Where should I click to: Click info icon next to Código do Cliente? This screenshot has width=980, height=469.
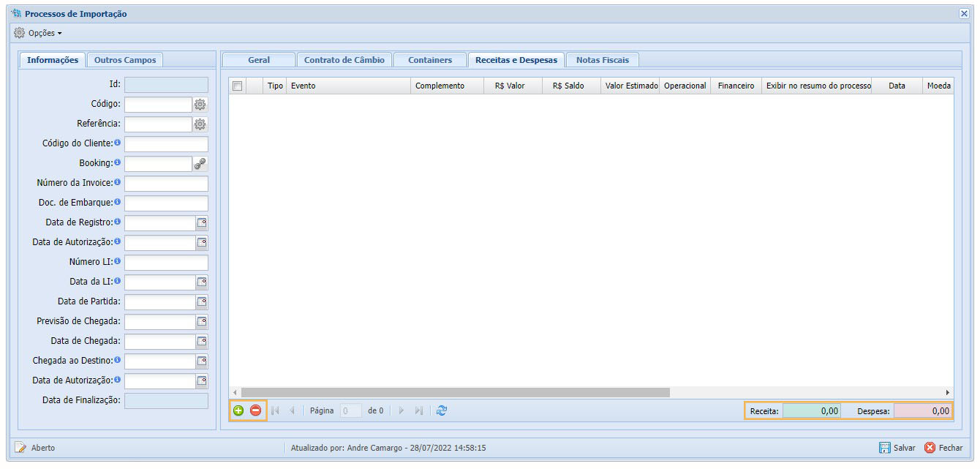pyautogui.click(x=118, y=142)
